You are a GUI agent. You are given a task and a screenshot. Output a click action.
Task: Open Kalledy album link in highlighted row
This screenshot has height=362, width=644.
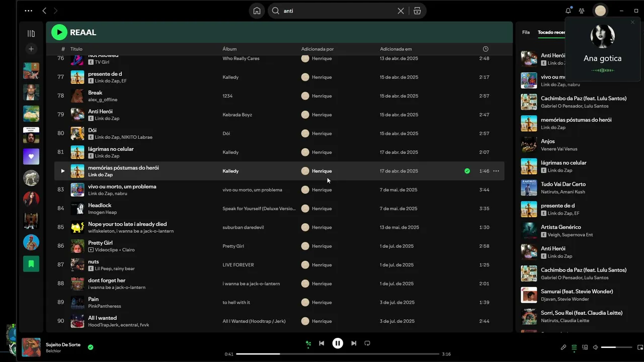(230, 171)
